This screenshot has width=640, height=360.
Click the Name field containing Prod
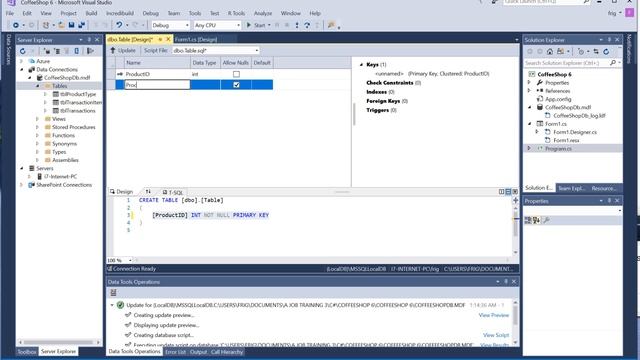click(157, 84)
